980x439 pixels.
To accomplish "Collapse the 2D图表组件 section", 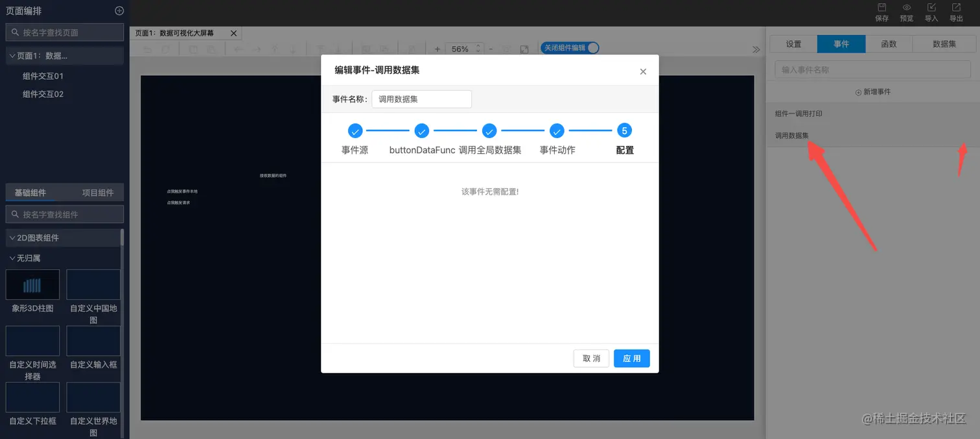I will 12,238.
